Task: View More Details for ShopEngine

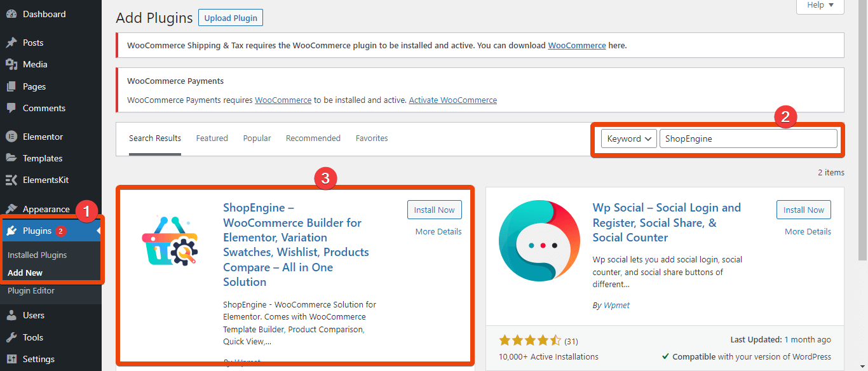Action: [x=438, y=232]
